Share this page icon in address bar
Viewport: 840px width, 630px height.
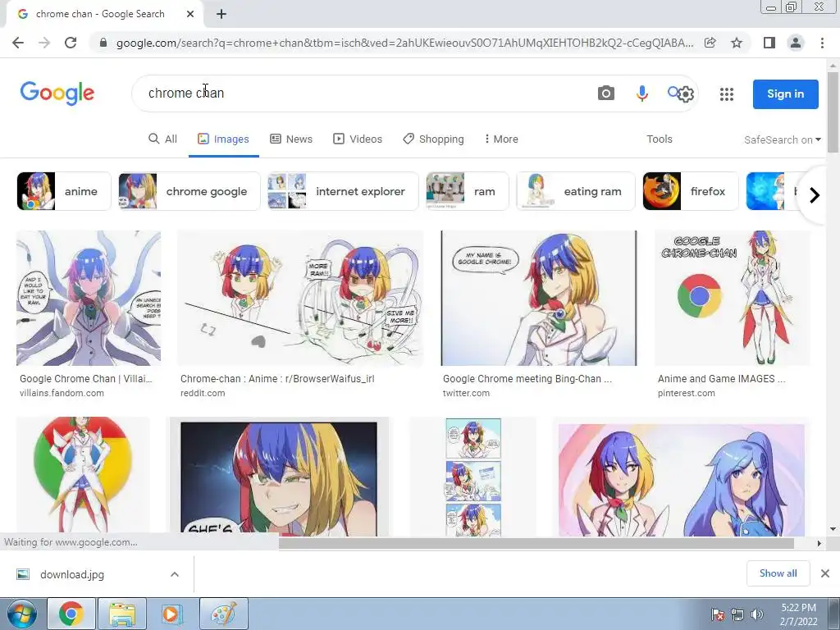(710, 43)
